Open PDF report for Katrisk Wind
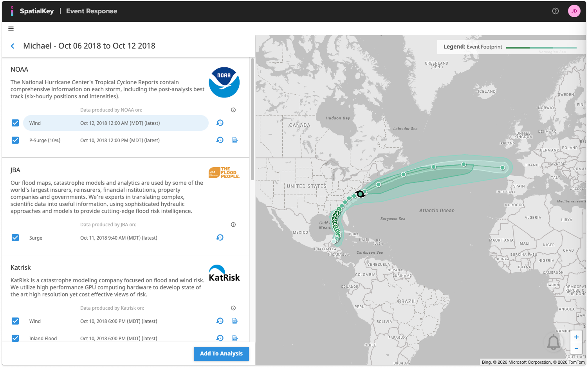The width and height of the screenshot is (588, 368). 235,321
